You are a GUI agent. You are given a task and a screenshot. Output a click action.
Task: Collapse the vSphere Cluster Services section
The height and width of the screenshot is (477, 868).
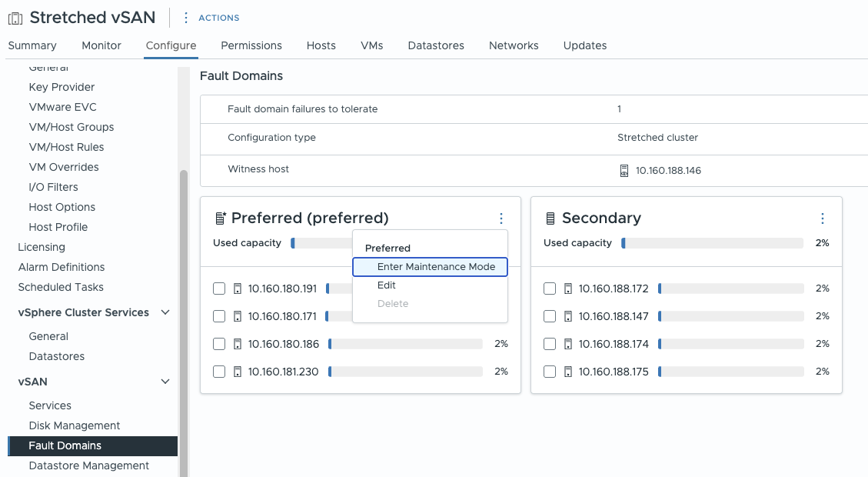tap(165, 312)
